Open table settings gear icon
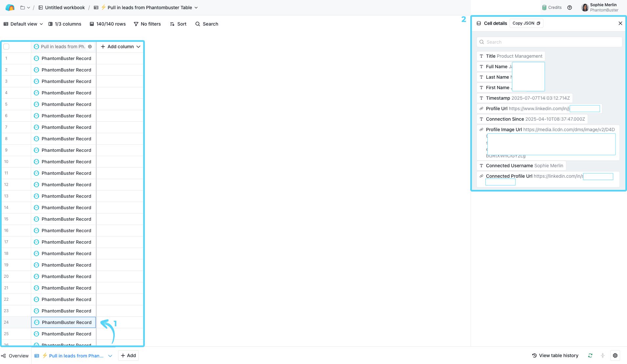 [615, 355]
